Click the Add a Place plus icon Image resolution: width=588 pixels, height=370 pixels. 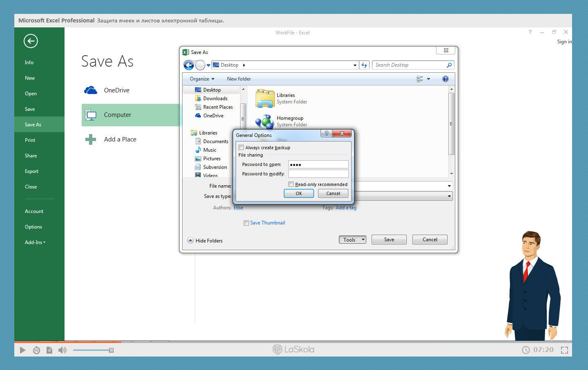point(91,139)
